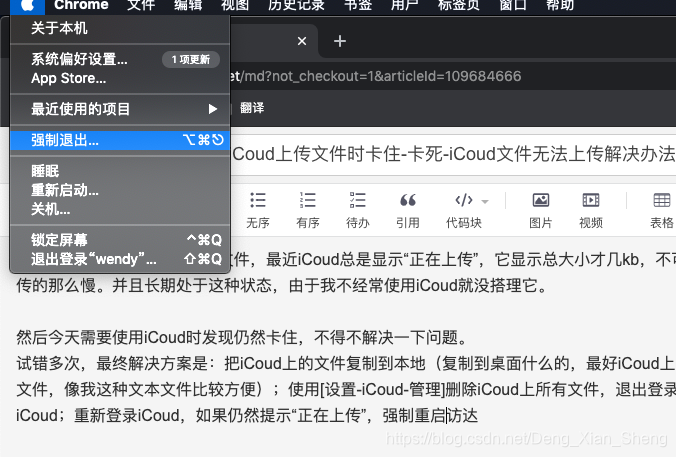The height and width of the screenshot is (457, 676).
Task: Expand 最近使用的项目 submenu
Action: (120, 109)
